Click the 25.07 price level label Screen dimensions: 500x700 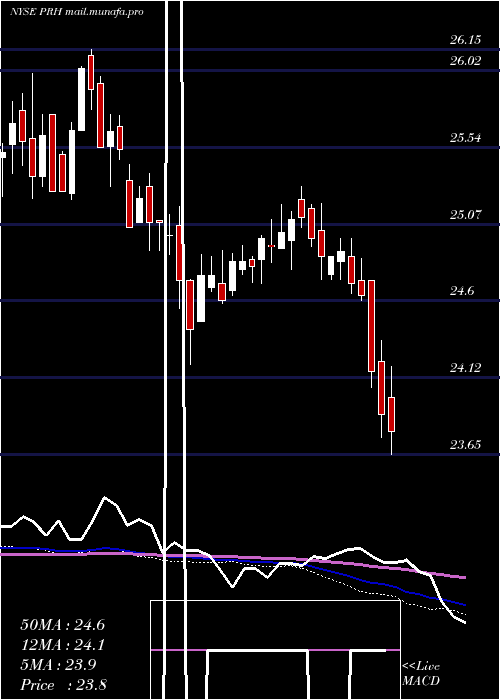(x=465, y=215)
